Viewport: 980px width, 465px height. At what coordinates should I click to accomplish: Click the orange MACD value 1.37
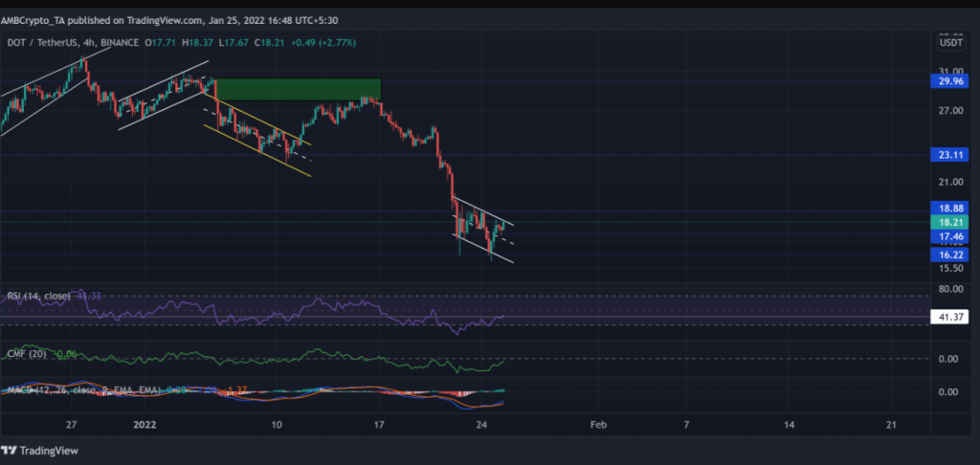pyautogui.click(x=238, y=390)
